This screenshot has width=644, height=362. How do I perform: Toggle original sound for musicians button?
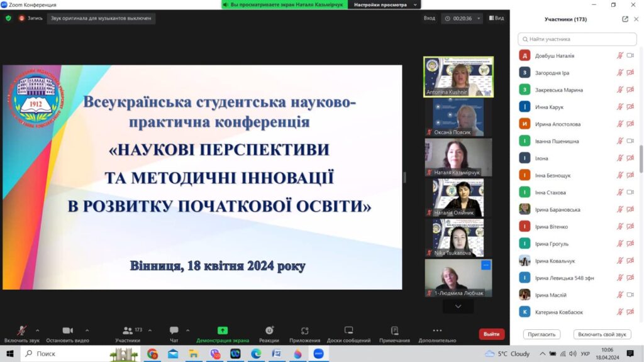[x=101, y=18]
